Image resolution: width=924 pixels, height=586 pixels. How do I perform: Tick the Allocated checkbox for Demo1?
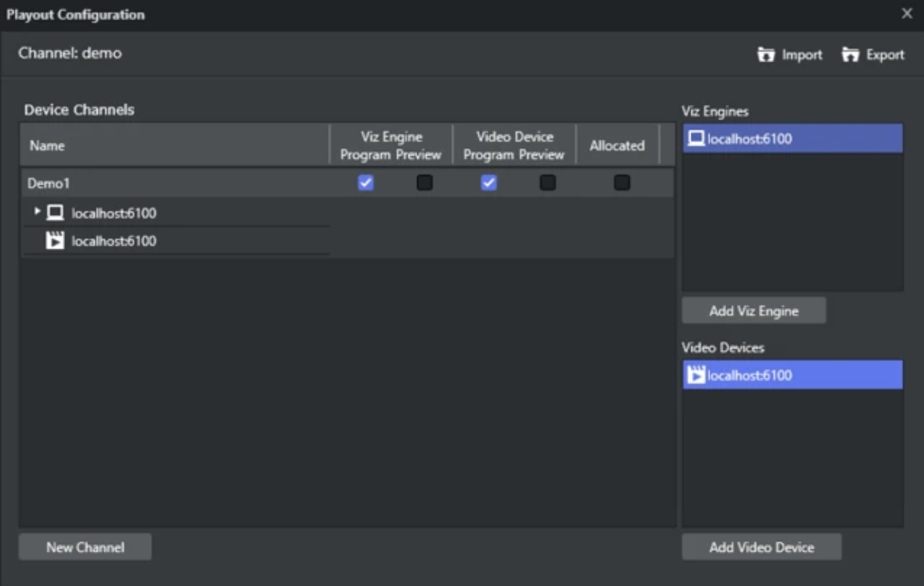click(x=622, y=183)
